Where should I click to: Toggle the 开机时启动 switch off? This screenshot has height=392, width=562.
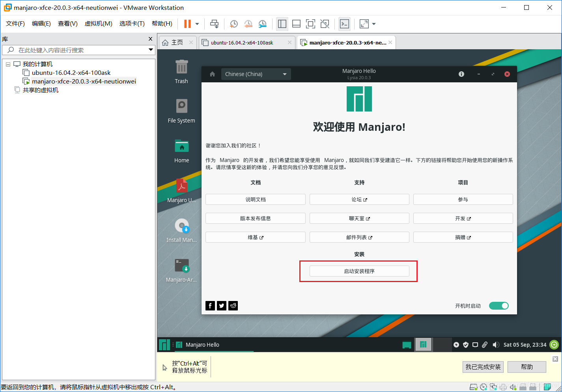pyautogui.click(x=499, y=306)
